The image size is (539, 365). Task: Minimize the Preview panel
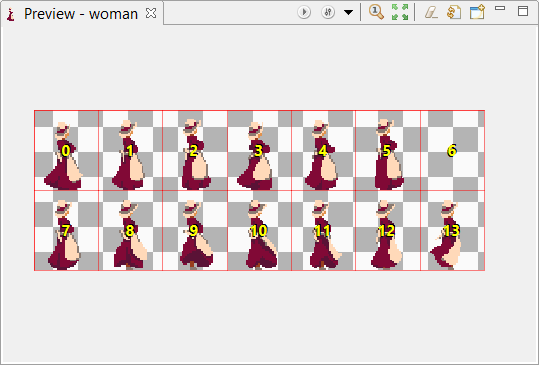click(500, 8)
